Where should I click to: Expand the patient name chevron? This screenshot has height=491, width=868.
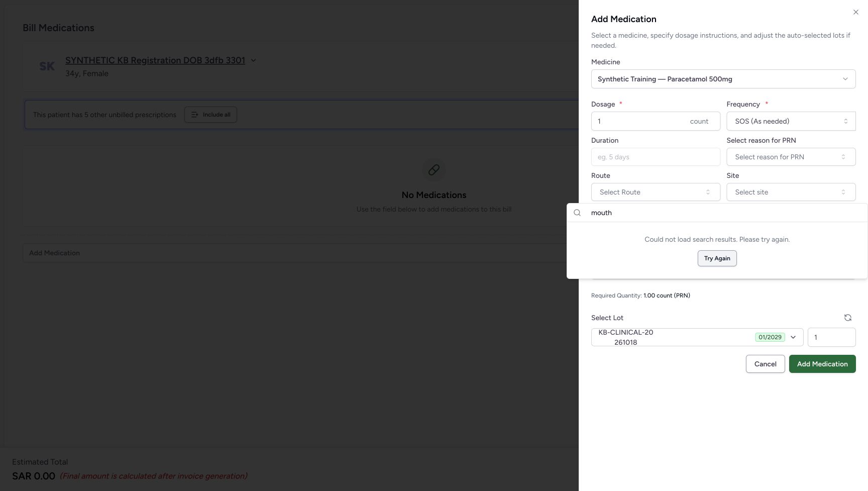[253, 60]
